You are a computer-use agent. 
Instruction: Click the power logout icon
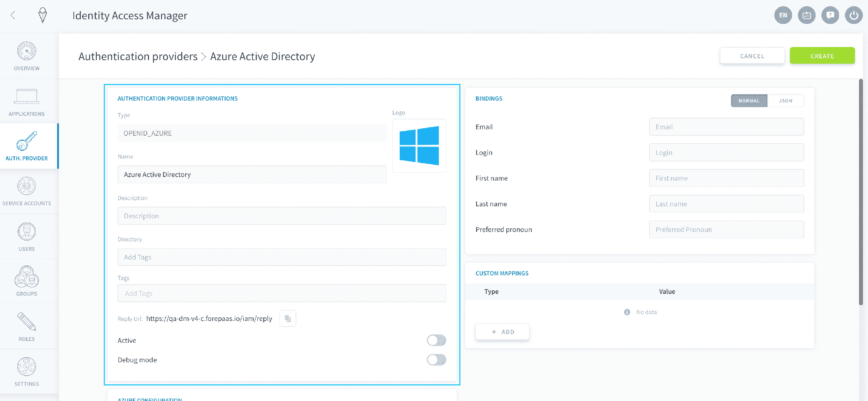tap(854, 15)
